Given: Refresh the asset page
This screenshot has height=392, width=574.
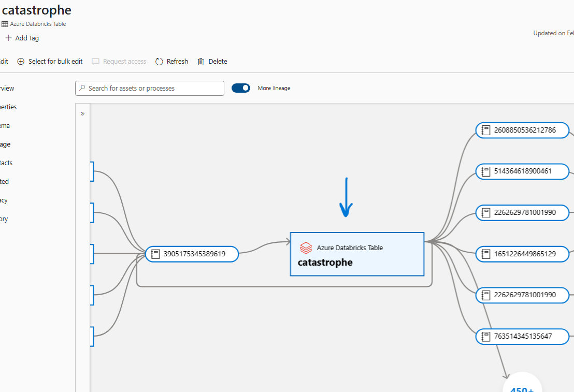Looking at the screenshot, I should tap(171, 62).
